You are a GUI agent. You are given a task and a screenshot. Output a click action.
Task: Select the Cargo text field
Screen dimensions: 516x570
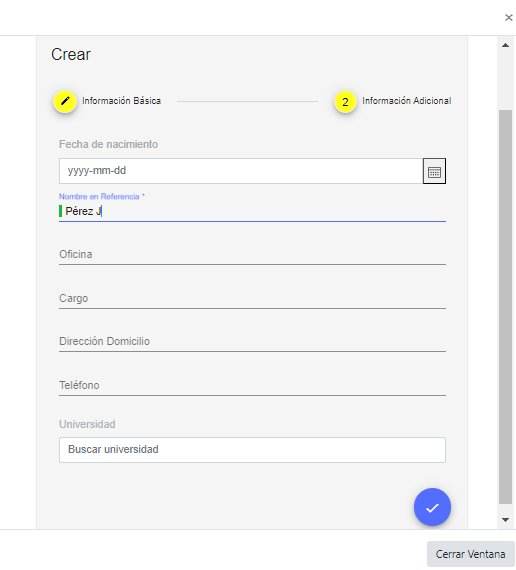click(252, 298)
